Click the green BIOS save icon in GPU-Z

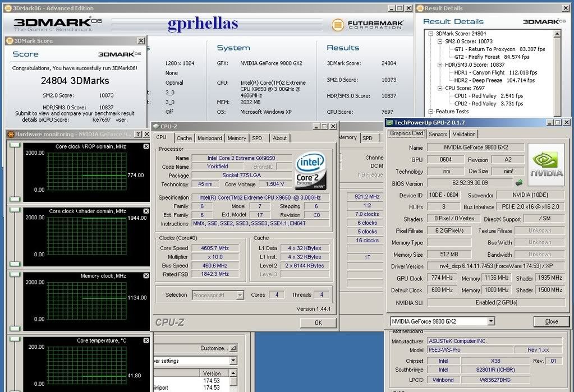click(518, 182)
